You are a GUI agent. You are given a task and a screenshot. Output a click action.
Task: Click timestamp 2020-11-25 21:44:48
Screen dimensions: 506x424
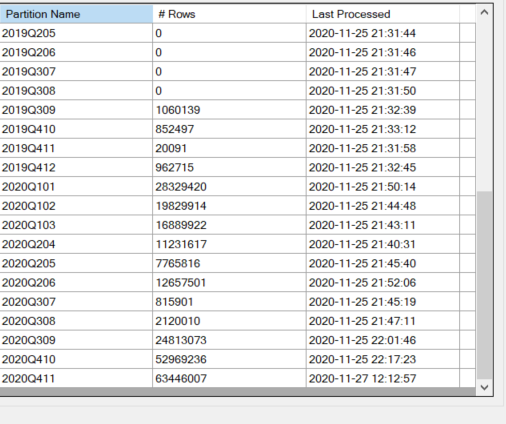click(x=362, y=206)
